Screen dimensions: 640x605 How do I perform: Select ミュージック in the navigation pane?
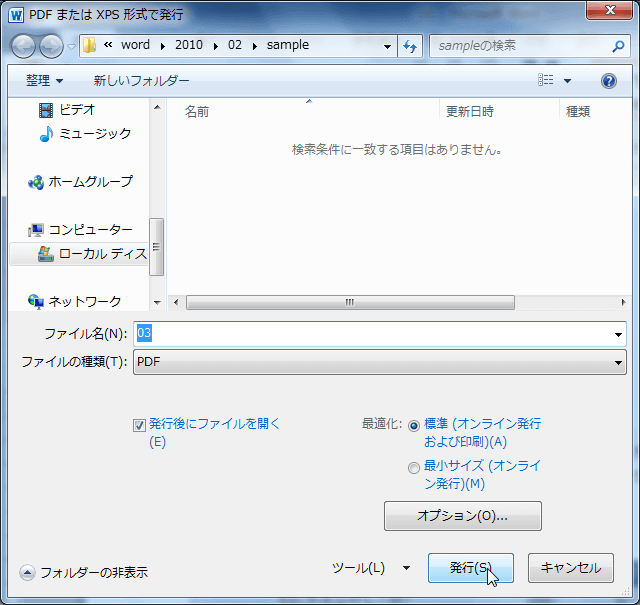85,133
